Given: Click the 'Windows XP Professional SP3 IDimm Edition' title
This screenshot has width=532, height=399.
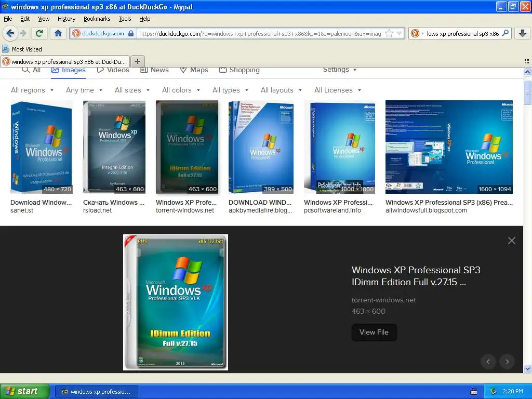Looking at the screenshot, I should point(416,276).
